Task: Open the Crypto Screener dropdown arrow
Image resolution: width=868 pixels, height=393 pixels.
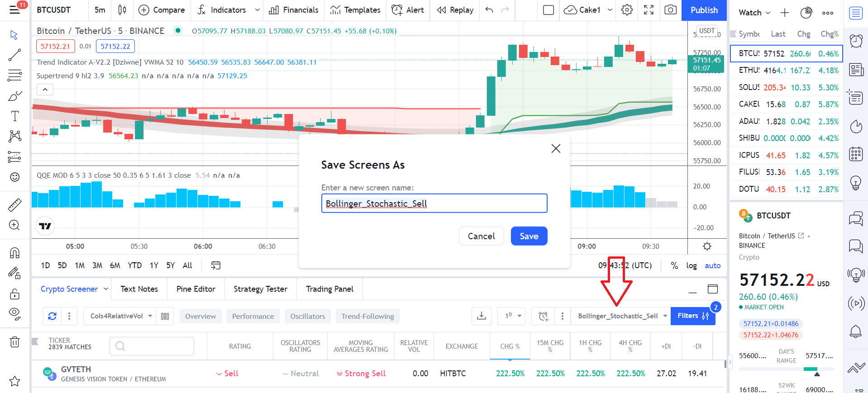Action: [106, 289]
